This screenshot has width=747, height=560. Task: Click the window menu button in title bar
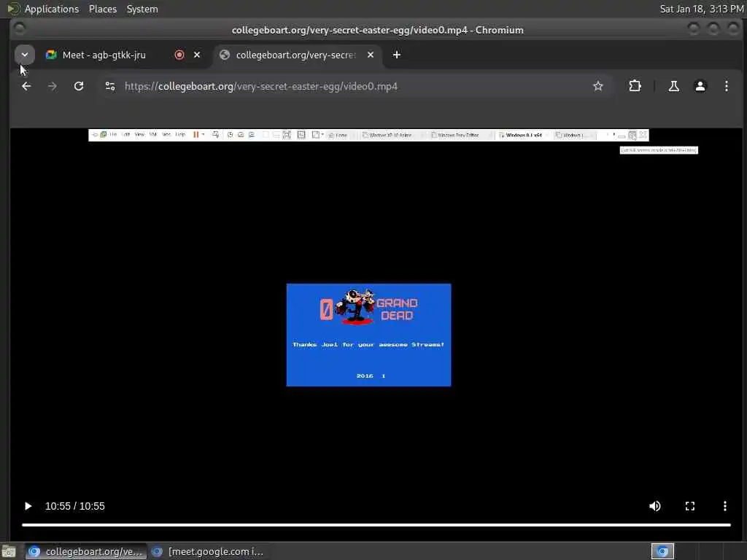(20, 29)
